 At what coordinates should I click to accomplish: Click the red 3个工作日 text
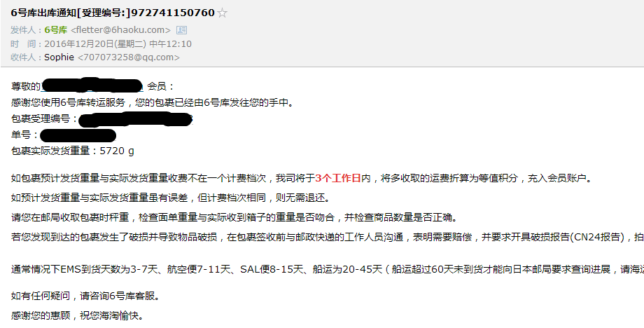pos(338,179)
